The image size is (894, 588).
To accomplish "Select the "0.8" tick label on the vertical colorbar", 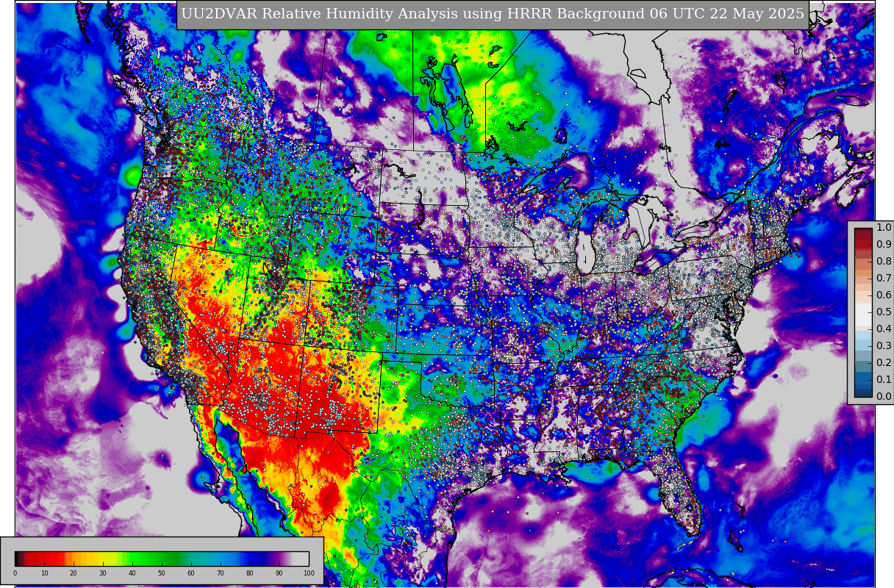I will tap(884, 262).
